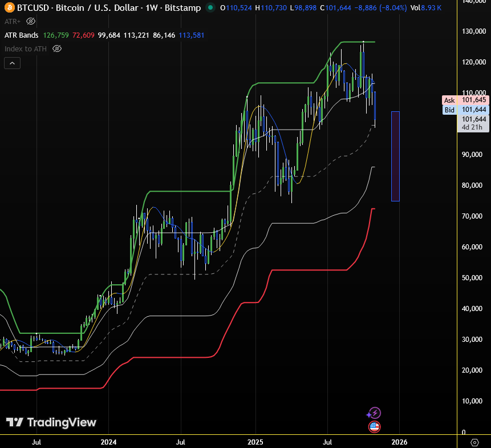Click the ATR Bands indicator label
Image resolution: width=491 pixels, height=448 pixels.
(21, 35)
